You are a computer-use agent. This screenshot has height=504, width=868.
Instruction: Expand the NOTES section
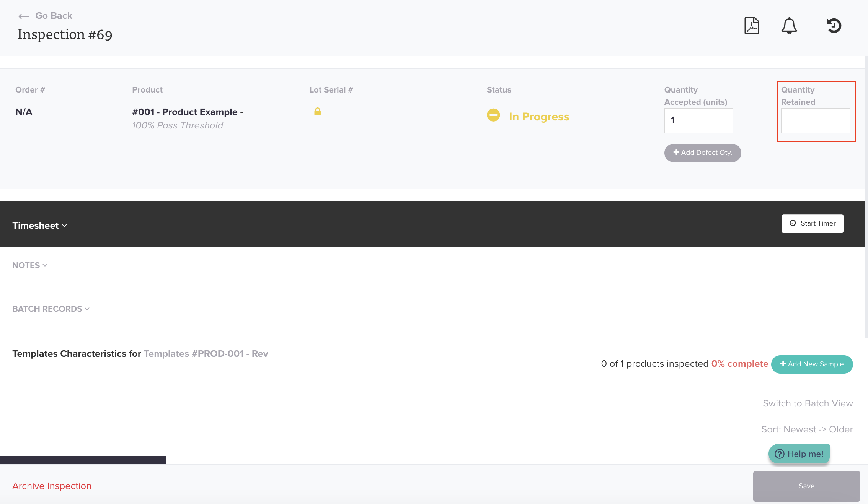[30, 265]
